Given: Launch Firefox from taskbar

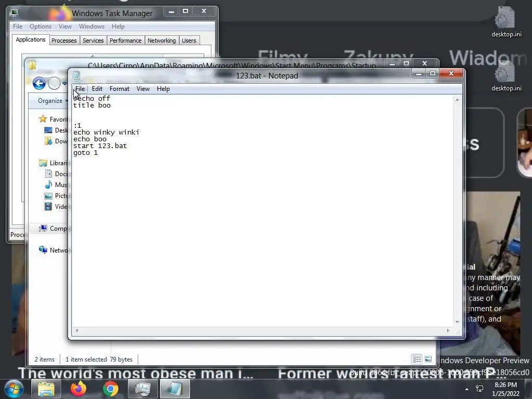Looking at the screenshot, I should pos(78,389).
